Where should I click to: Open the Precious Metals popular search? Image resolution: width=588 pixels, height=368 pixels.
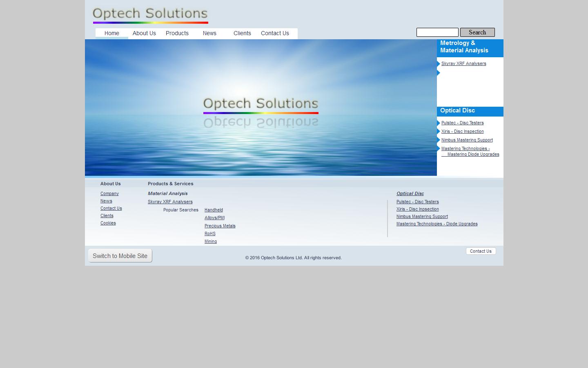(x=220, y=226)
